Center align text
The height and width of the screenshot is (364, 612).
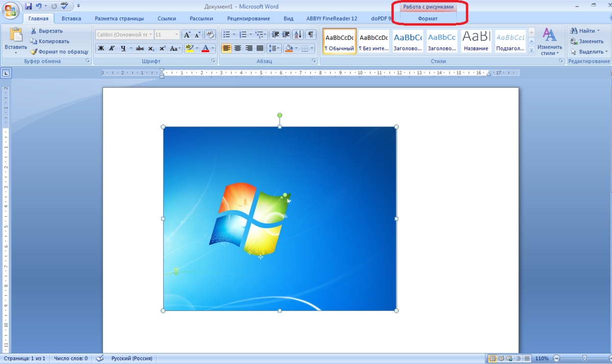[x=238, y=48]
